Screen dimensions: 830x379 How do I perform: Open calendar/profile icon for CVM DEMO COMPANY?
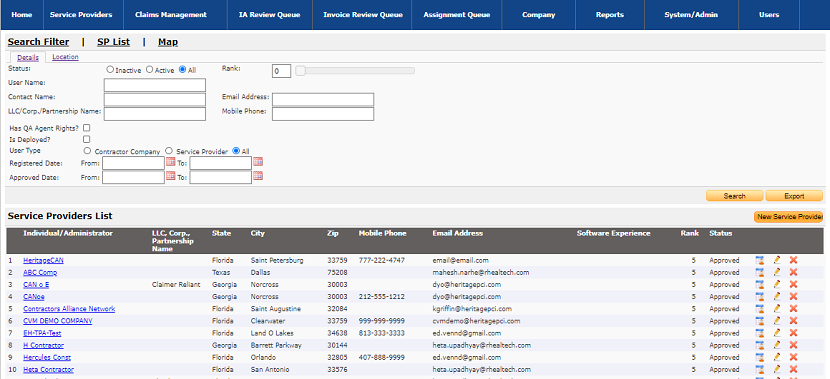(760, 321)
